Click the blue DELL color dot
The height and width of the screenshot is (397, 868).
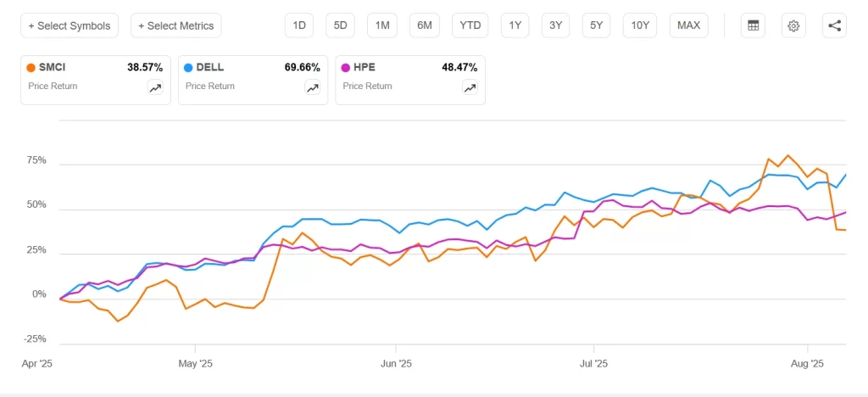pyautogui.click(x=188, y=67)
